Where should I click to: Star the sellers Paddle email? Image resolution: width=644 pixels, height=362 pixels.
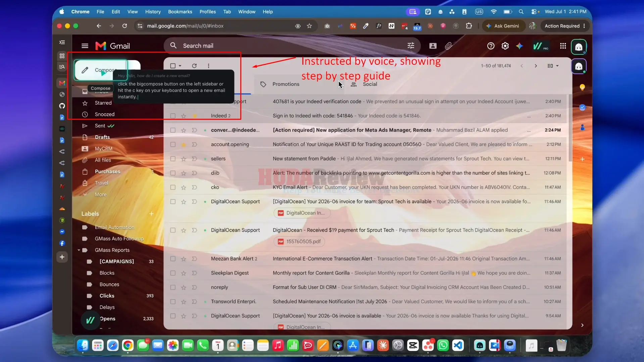pos(184,159)
